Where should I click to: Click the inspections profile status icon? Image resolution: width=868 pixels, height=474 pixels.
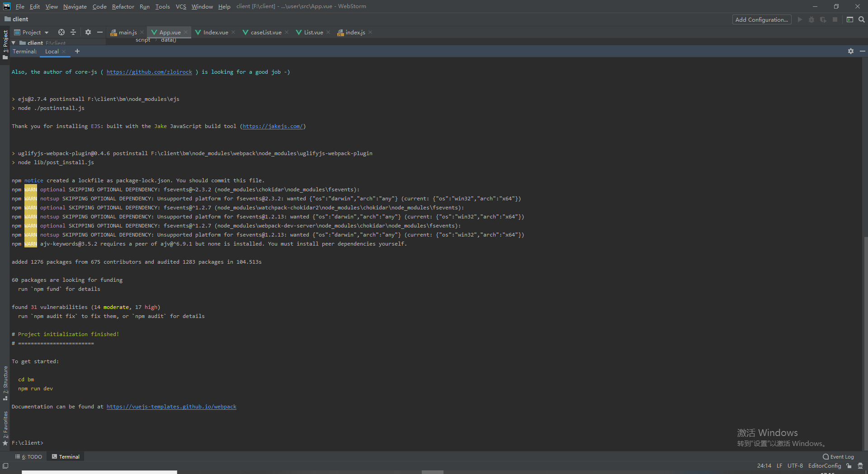coord(860,466)
